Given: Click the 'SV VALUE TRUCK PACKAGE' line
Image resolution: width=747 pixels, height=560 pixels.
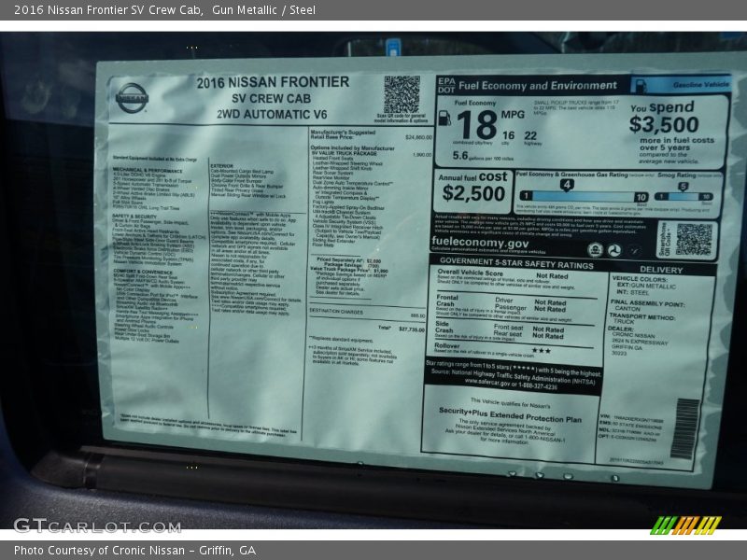Looking at the screenshot, I should (344, 153).
